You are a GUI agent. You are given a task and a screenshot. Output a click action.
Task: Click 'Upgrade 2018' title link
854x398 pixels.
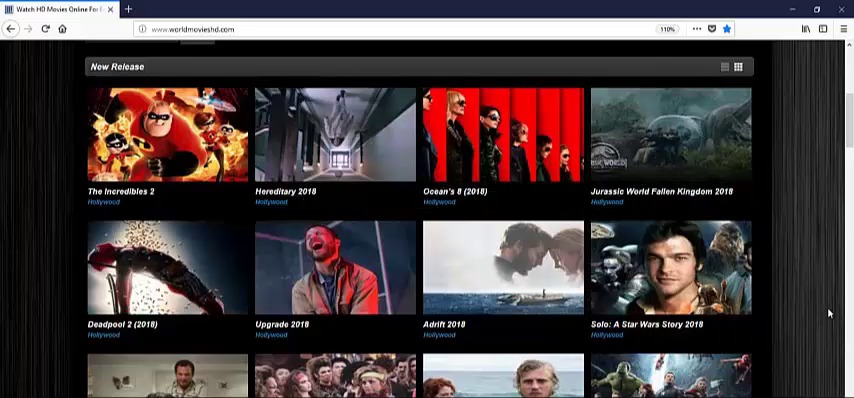click(282, 324)
